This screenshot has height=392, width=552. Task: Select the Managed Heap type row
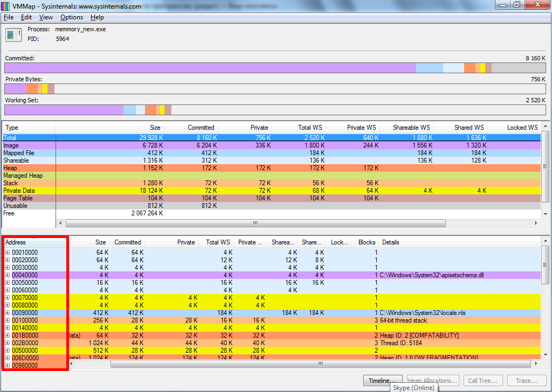[x=272, y=176]
